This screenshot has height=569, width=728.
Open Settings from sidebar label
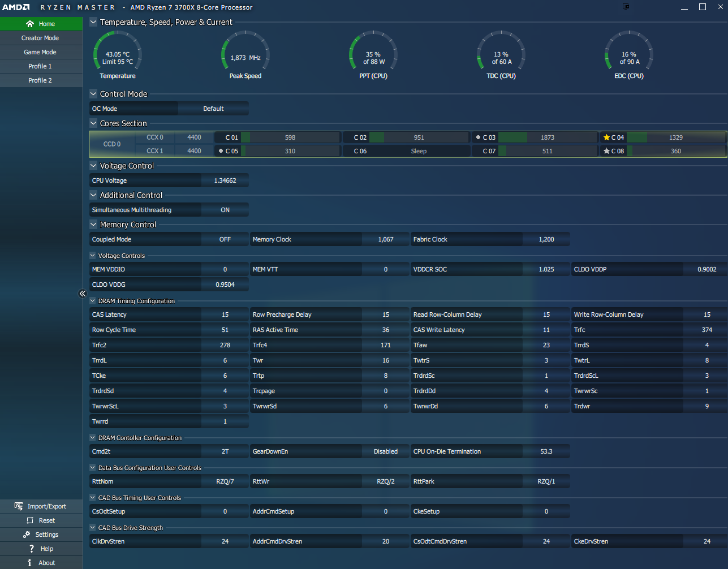[47, 534]
